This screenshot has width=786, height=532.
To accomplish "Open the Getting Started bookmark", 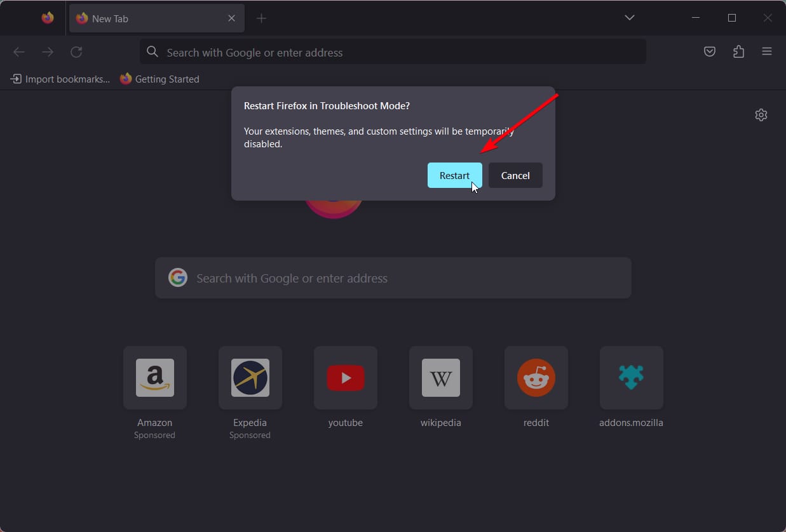I will point(159,79).
